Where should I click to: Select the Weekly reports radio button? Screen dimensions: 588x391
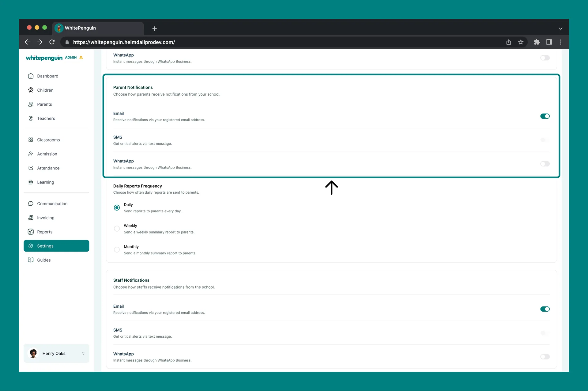117,229
